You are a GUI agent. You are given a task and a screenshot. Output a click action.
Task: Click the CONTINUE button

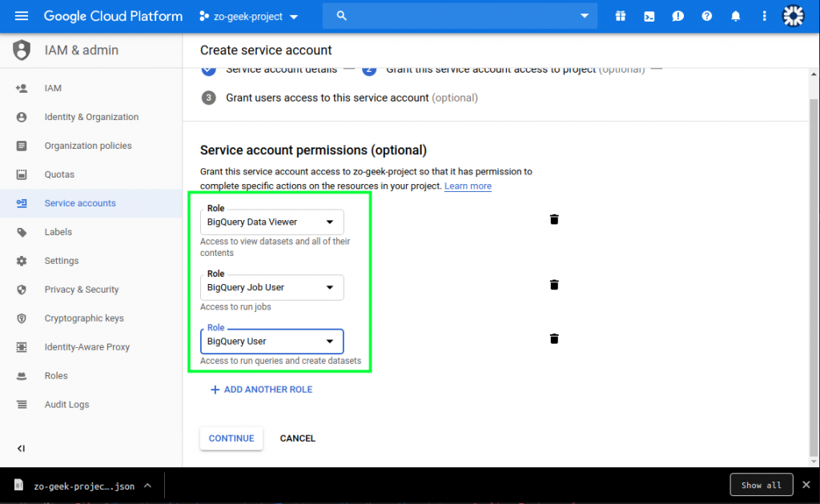pos(231,438)
